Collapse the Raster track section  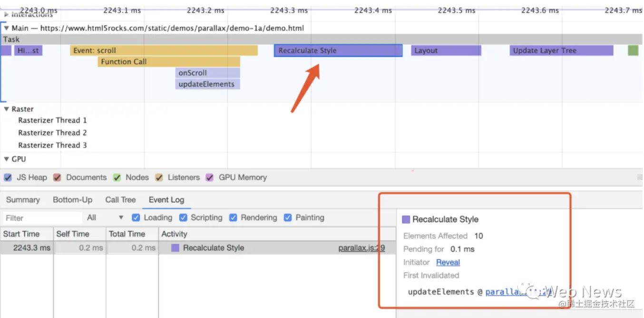7,109
